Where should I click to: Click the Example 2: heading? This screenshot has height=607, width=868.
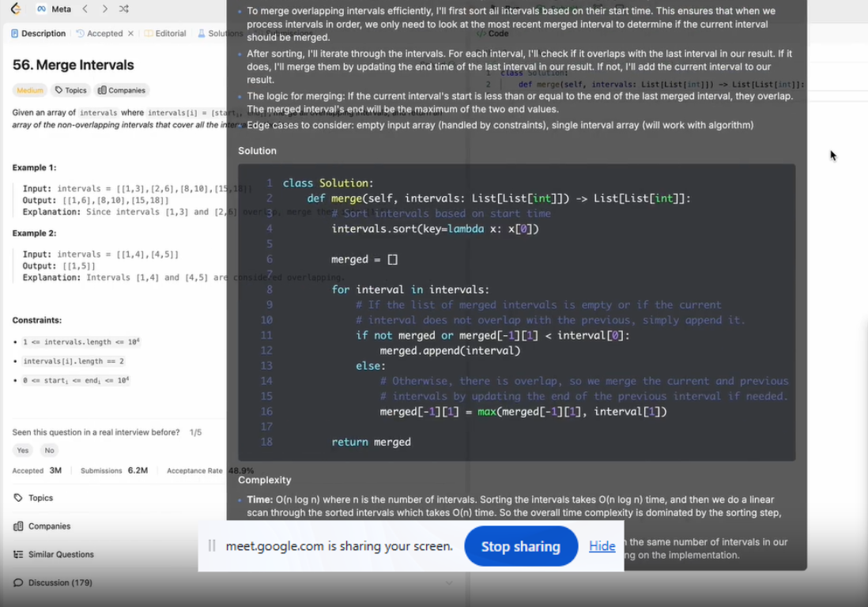click(x=34, y=233)
